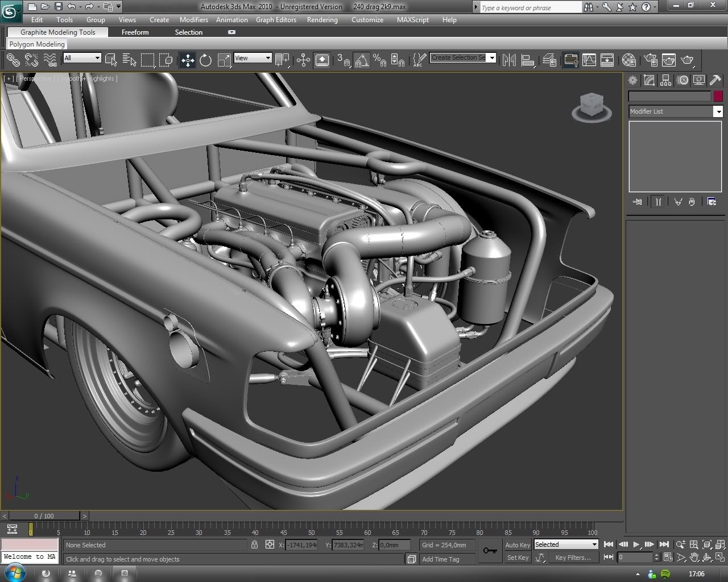Toggle Auto Key animation mode

point(517,544)
